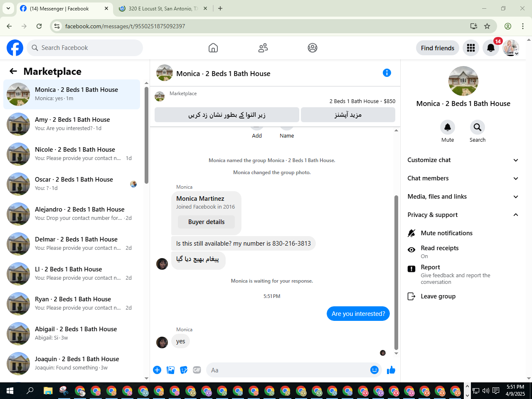Viewport: 532px width, 399px height.
Task: Click the Chrome address bar URL
Action: (125, 26)
